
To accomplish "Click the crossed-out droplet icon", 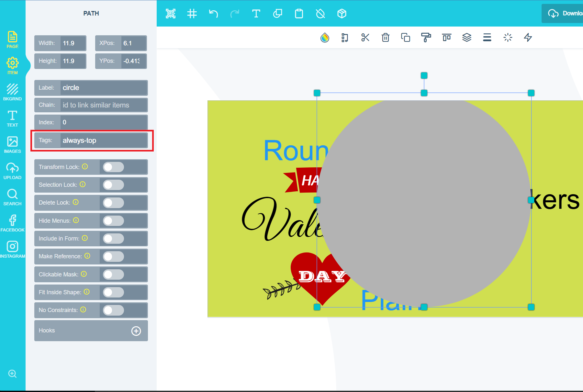I will [x=320, y=14].
